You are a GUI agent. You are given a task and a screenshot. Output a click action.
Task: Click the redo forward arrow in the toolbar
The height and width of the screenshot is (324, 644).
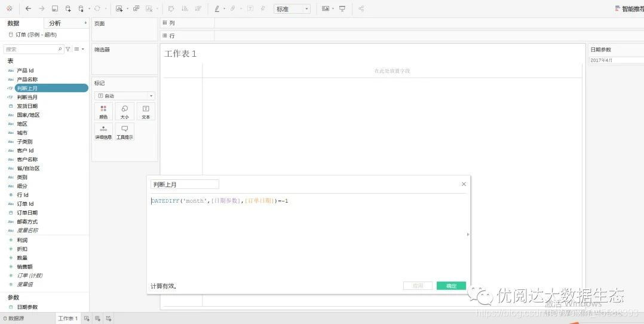click(x=41, y=8)
